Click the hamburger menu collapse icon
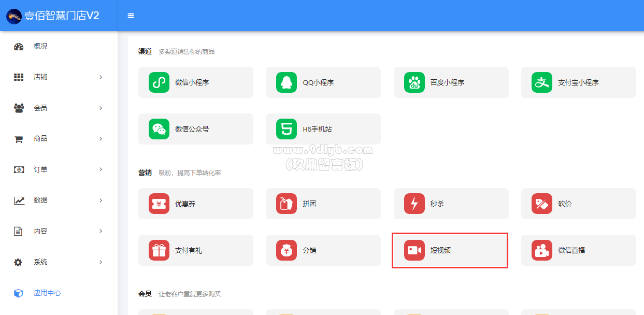This screenshot has height=315, width=644. click(x=131, y=16)
